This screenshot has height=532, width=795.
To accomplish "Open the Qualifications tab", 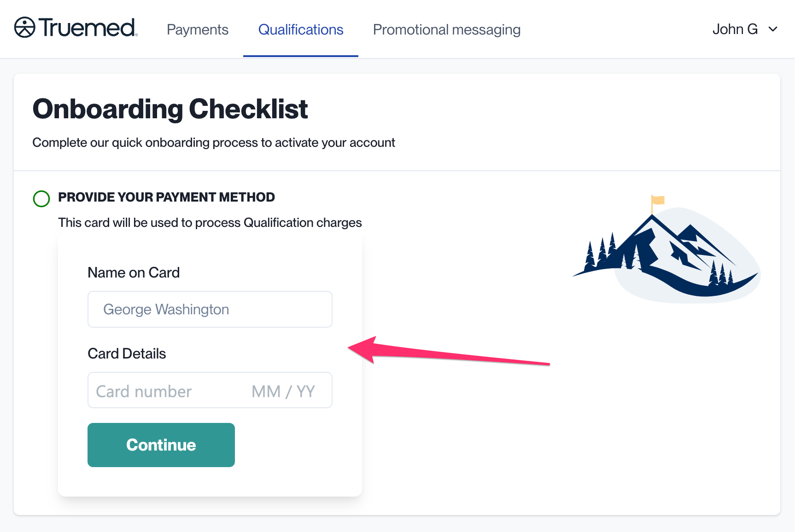I will point(300,29).
